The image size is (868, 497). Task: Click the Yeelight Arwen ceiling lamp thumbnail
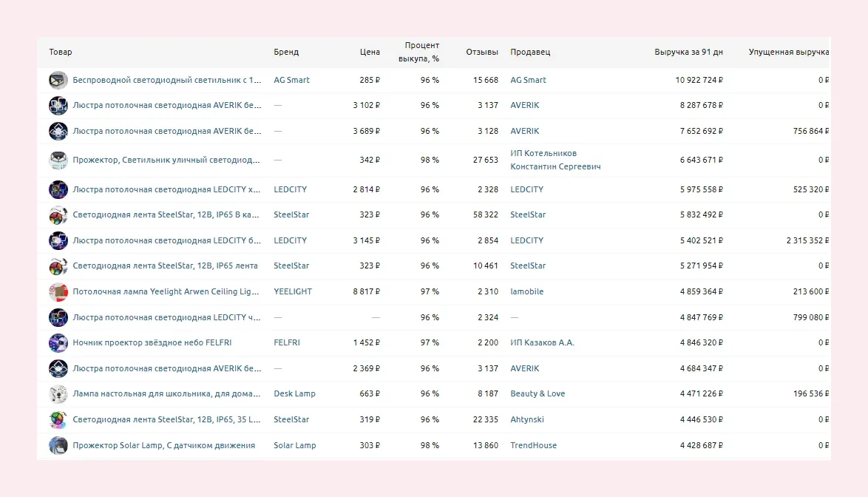(x=58, y=291)
